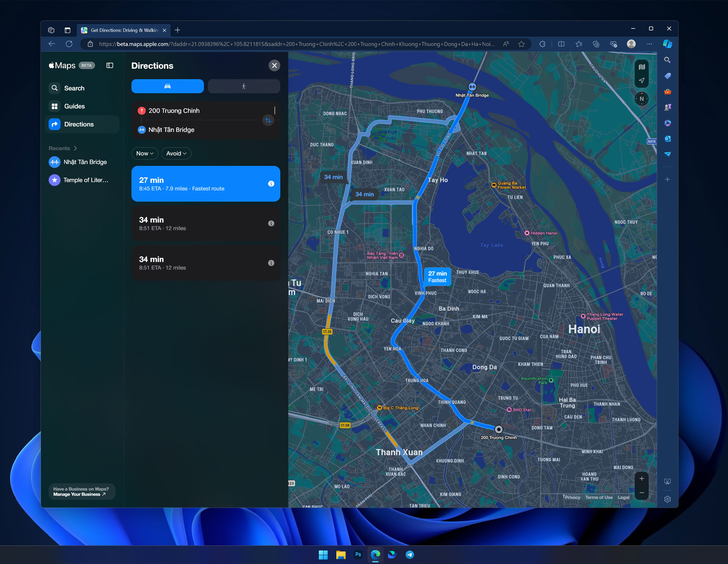Click the current location arrow button
The height and width of the screenshot is (564, 728).
point(642,80)
